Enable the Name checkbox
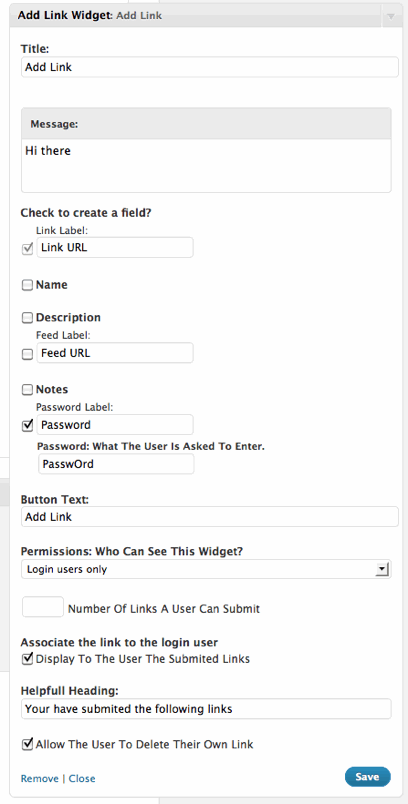408x804 pixels. [x=27, y=285]
